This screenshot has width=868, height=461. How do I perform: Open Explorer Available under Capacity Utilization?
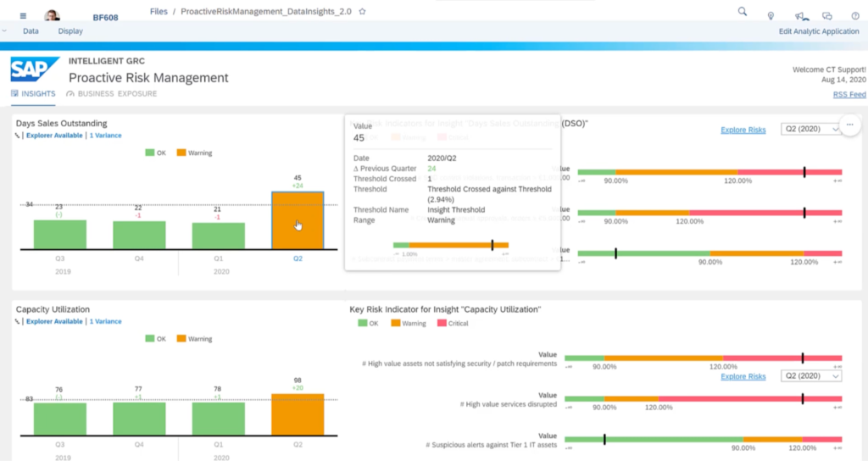[x=54, y=321]
